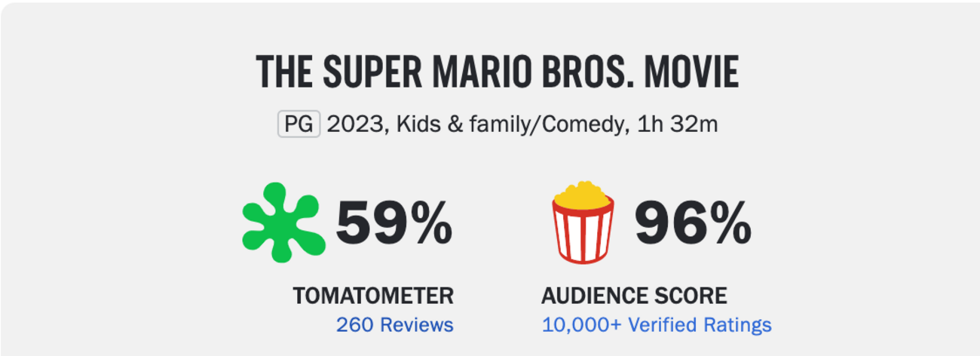Select the AUDIENCE SCORE label
Screen dimensions: 980x356
point(634,296)
